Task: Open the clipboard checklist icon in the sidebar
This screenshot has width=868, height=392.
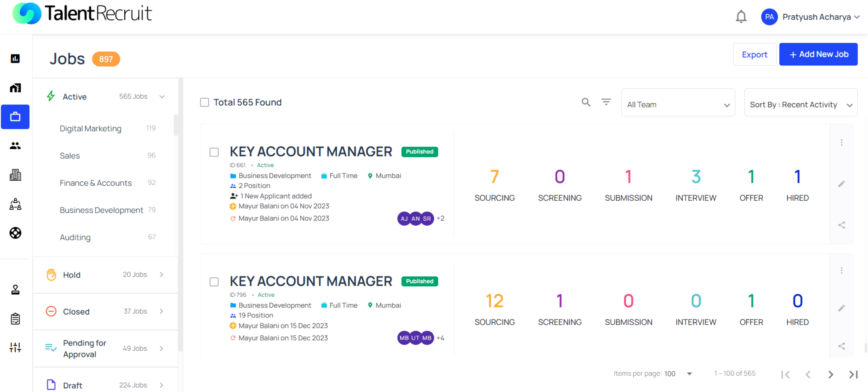Action: [x=15, y=318]
